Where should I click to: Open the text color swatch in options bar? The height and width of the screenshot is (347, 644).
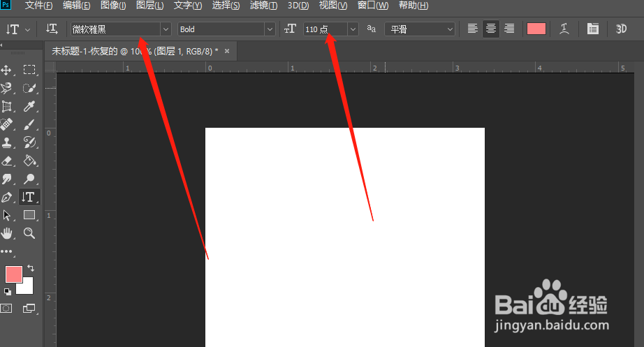click(536, 29)
